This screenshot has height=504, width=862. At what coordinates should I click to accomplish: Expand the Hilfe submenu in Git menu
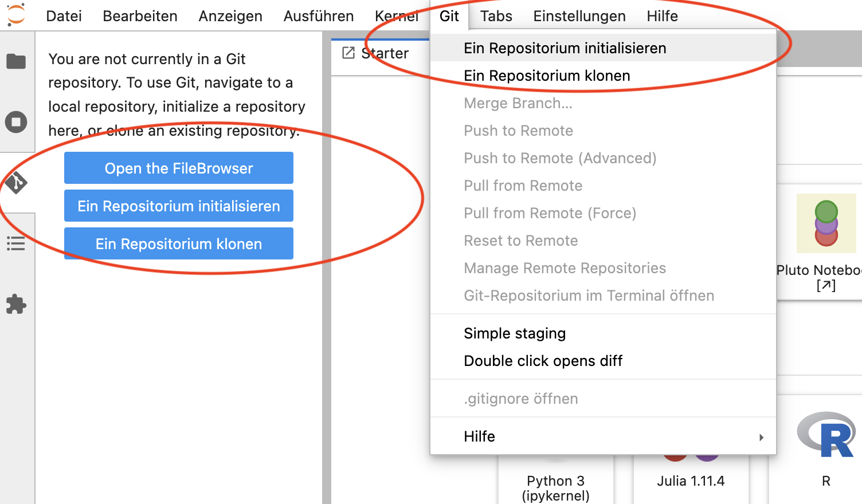tap(602, 436)
